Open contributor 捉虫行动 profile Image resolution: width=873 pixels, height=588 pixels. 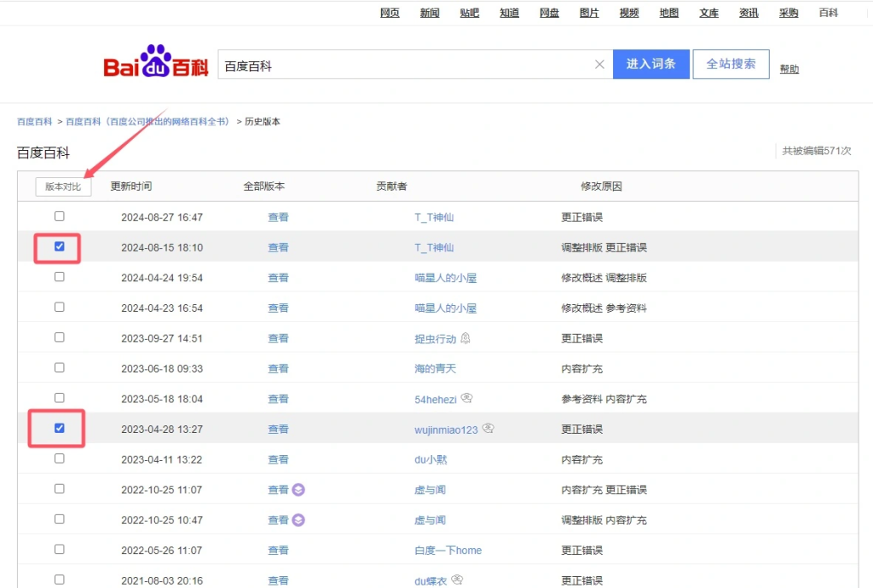point(436,338)
